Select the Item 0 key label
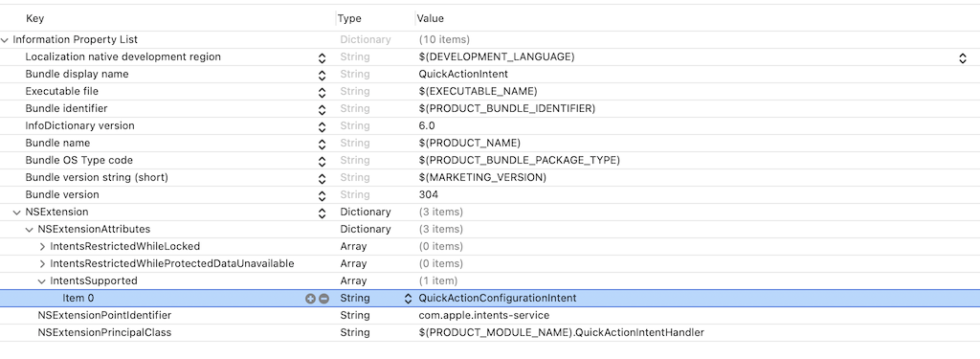980x359 pixels. click(78, 299)
